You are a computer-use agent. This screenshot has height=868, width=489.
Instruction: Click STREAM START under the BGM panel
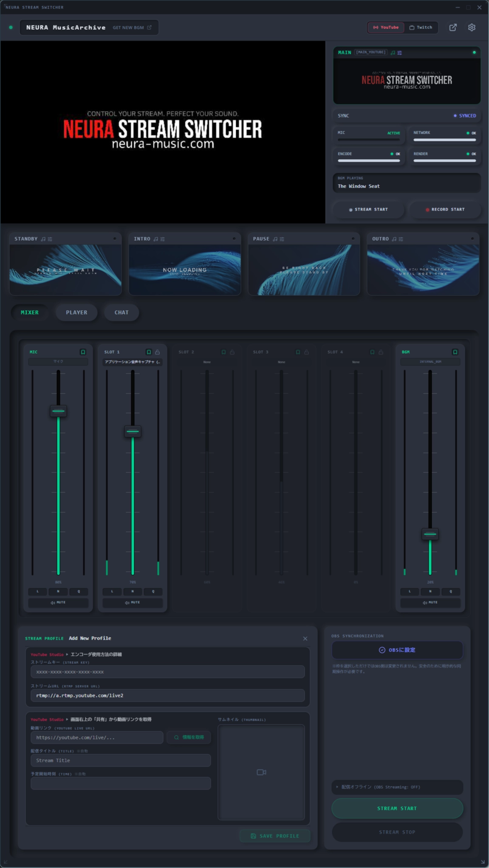click(x=368, y=209)
